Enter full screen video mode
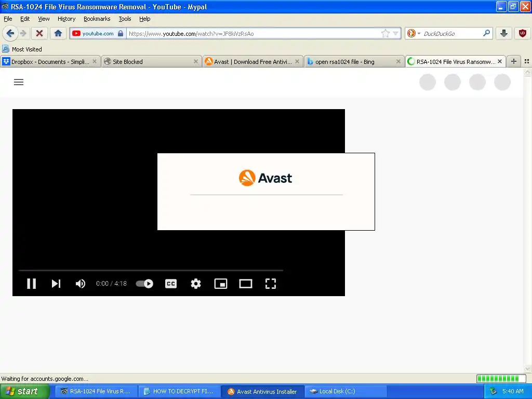 click(x=270, y=283)
